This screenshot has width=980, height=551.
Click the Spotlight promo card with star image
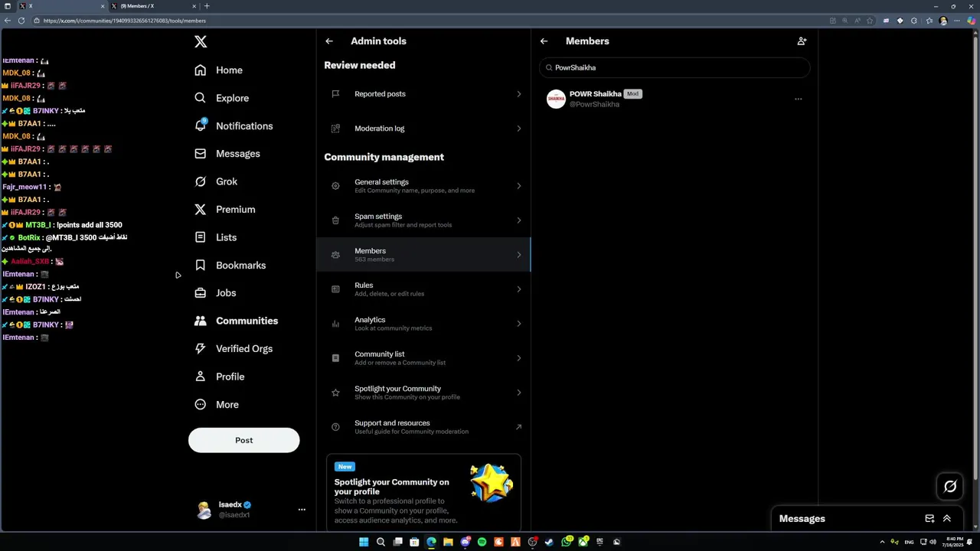(x=423, y=493)
